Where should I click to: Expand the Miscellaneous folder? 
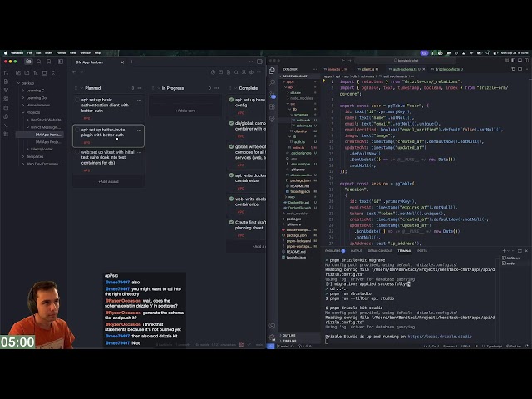tap(23, 106)
